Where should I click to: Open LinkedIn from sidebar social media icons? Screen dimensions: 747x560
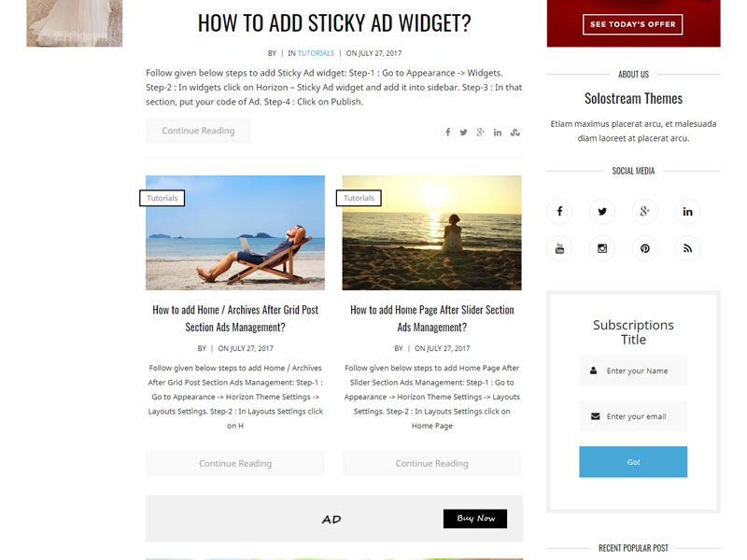(687, 212)
